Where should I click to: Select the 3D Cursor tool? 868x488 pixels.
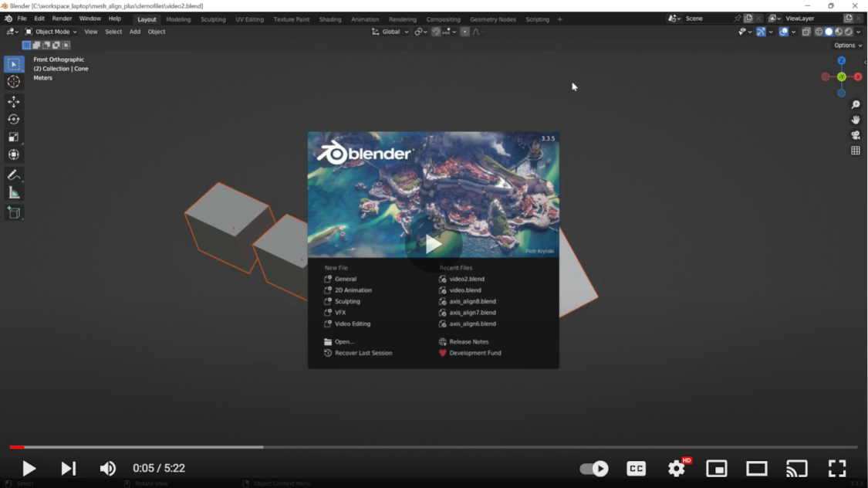click(14, 82)
